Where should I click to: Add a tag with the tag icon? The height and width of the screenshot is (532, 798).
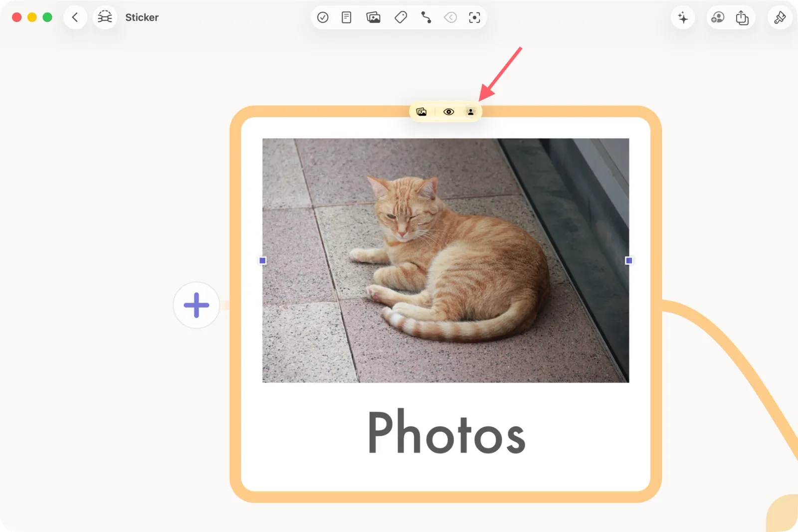point(400,17)
